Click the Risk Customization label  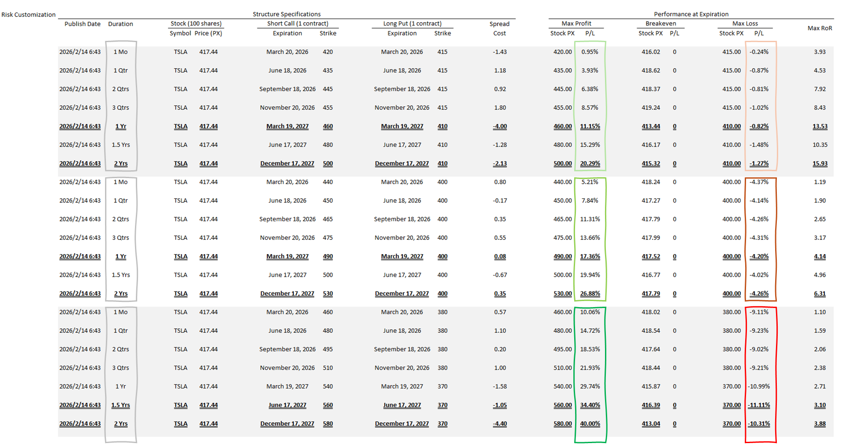click(x=28, y=15)
